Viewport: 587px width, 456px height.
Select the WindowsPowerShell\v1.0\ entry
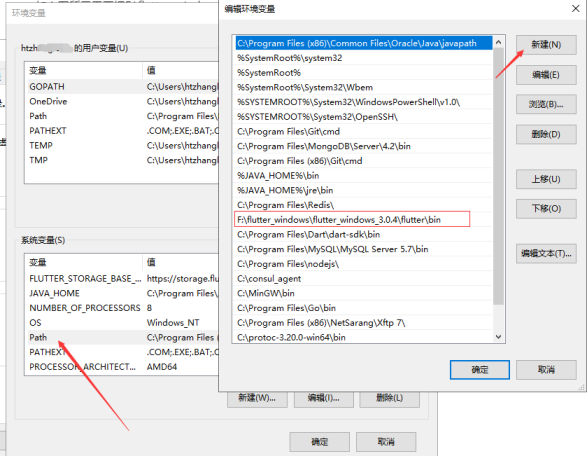pos(364,102)
